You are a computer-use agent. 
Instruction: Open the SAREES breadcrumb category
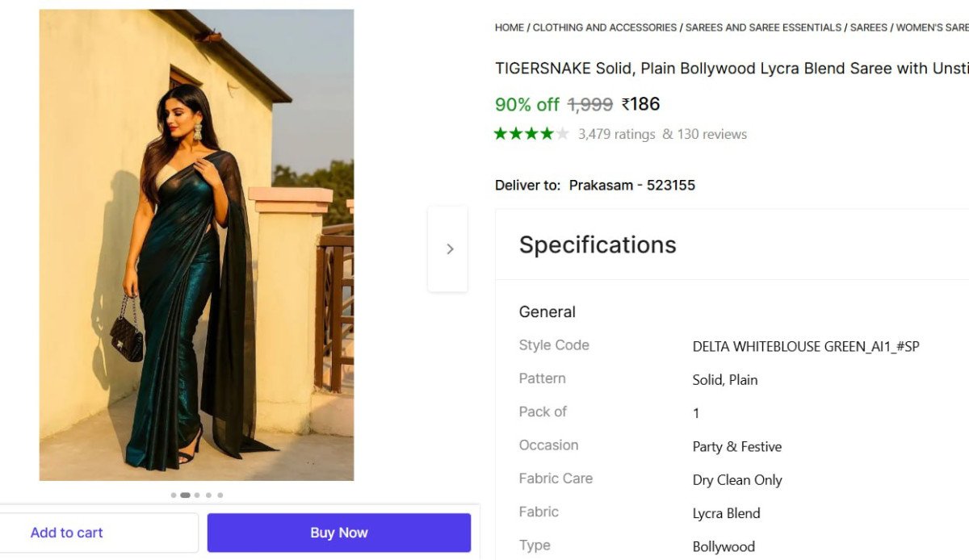pyautogui.click(x=869, y=27)
